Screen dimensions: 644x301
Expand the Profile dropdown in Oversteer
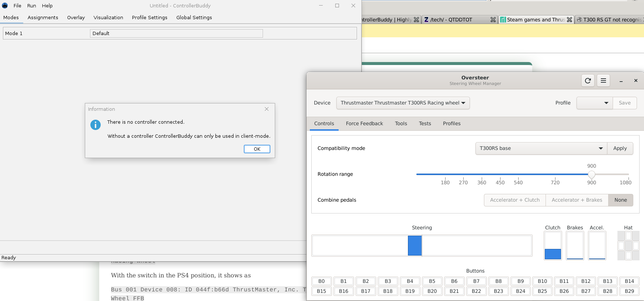tap(595, 103)
